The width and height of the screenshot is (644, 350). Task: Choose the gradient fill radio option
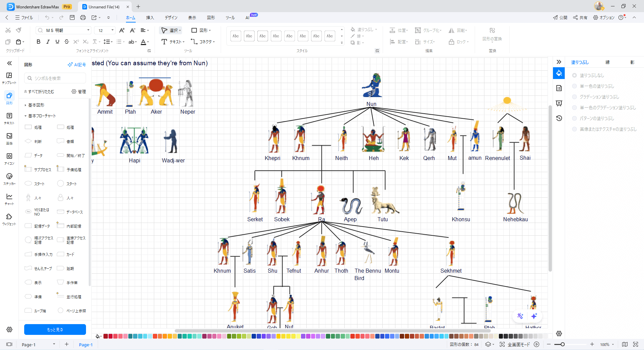pyautogui.click(x=574, y=97)
